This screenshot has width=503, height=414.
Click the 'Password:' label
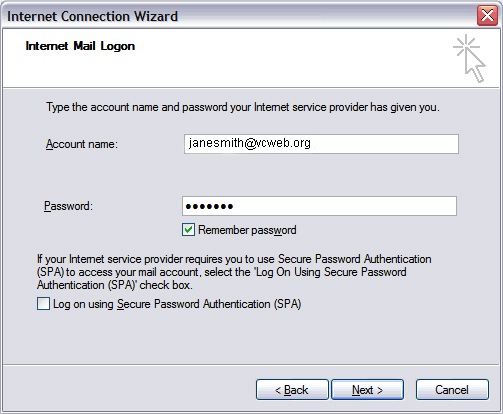pos(68,206)
